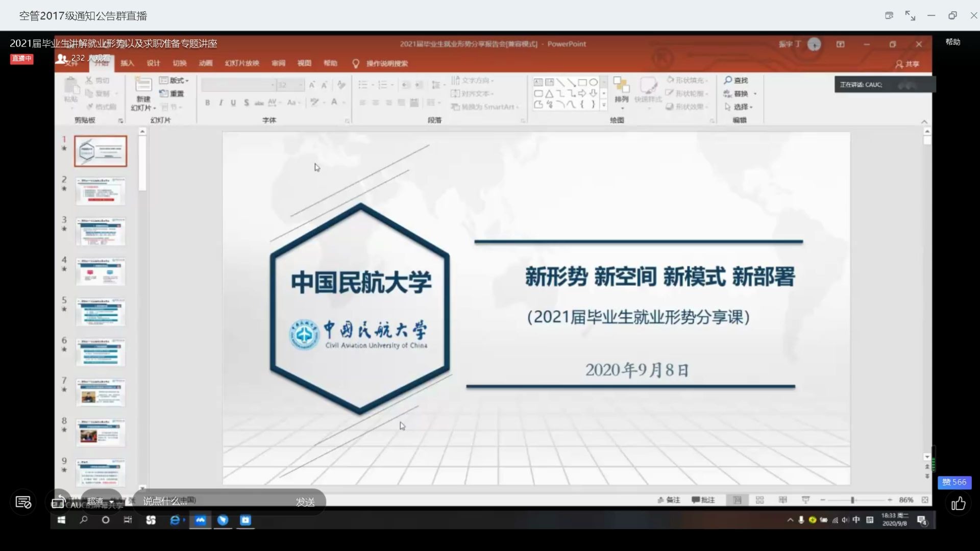Click the 备注 notes button
This screenshot has width=980, height=551.
pyautogui.click(x=669, y=500)
